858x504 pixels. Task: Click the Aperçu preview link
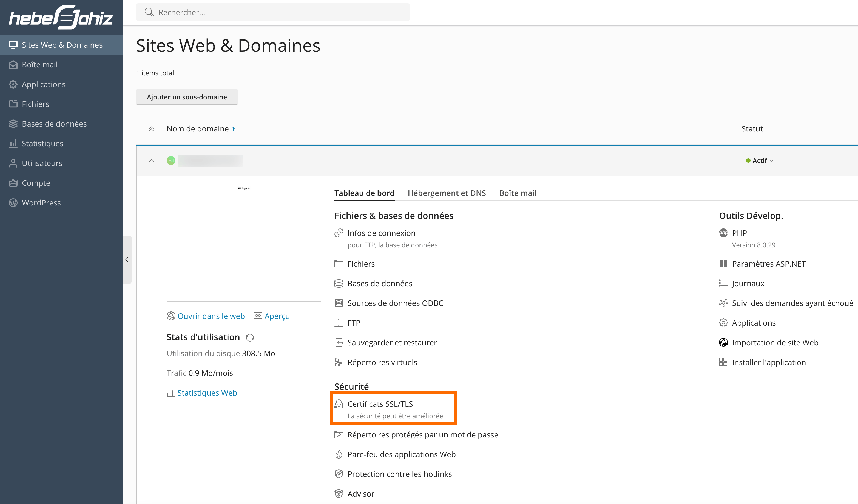pos(277,316)
